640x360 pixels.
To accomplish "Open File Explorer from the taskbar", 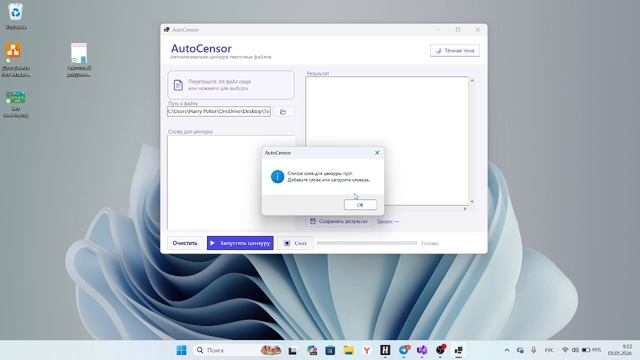I will click(x=349, y=350).
